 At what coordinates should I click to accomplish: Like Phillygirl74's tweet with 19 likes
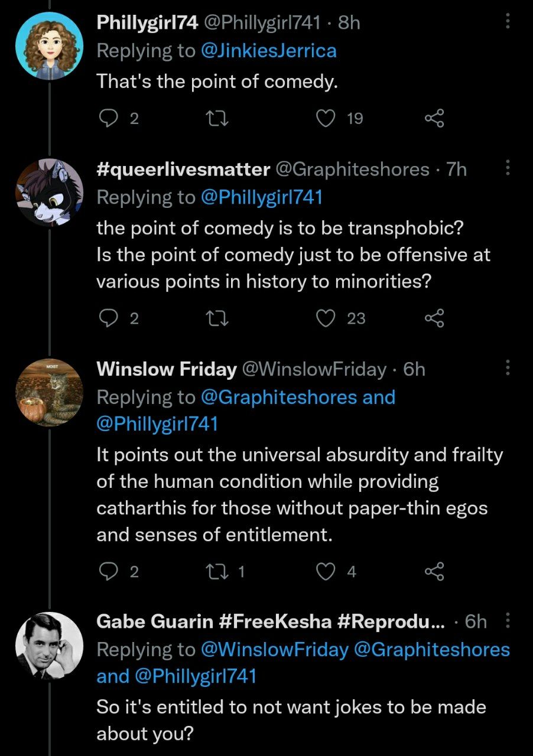pos(325,119)
